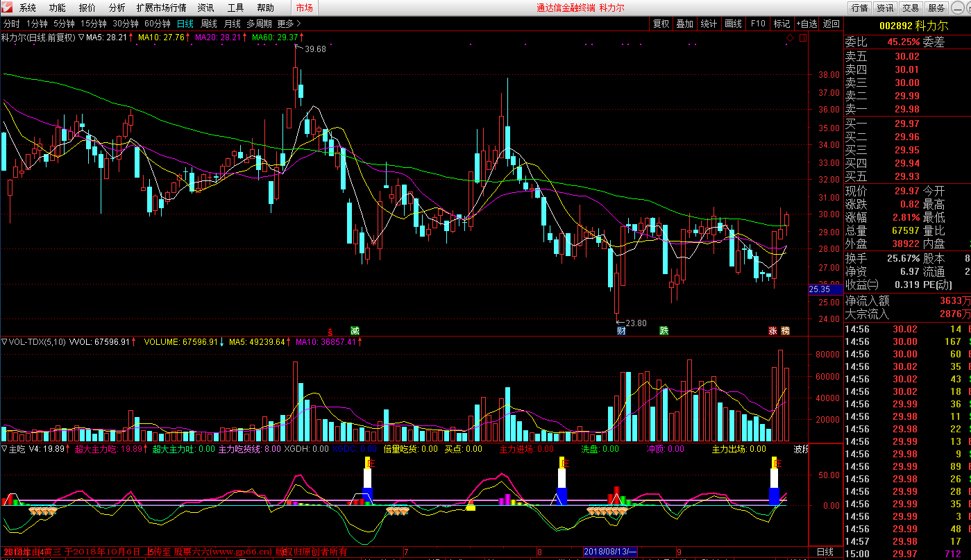
Task: Click +自选 to add to watchlist
Action: point(807,24)
